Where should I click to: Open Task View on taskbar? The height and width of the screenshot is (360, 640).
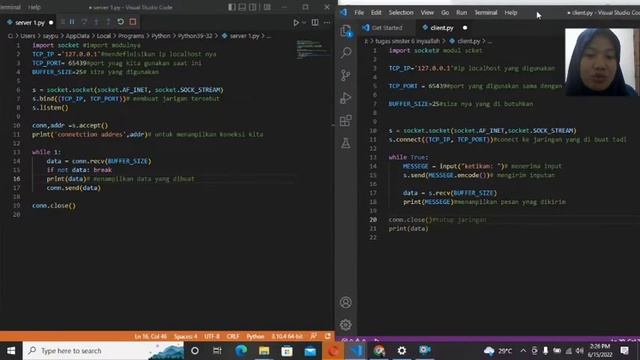(217, 351)
